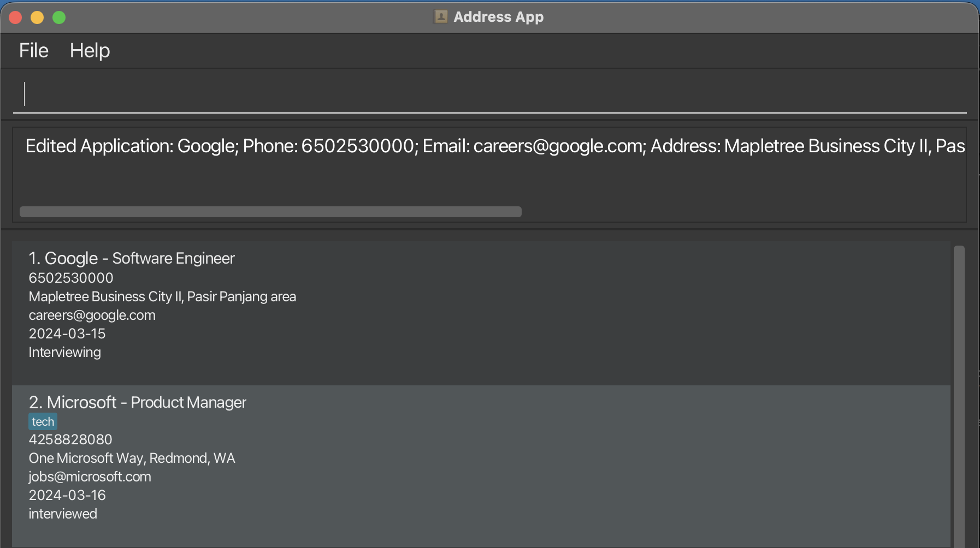Click the Mapletree Business City address line
Screen dimensions: 980x548
pos(162,296)
